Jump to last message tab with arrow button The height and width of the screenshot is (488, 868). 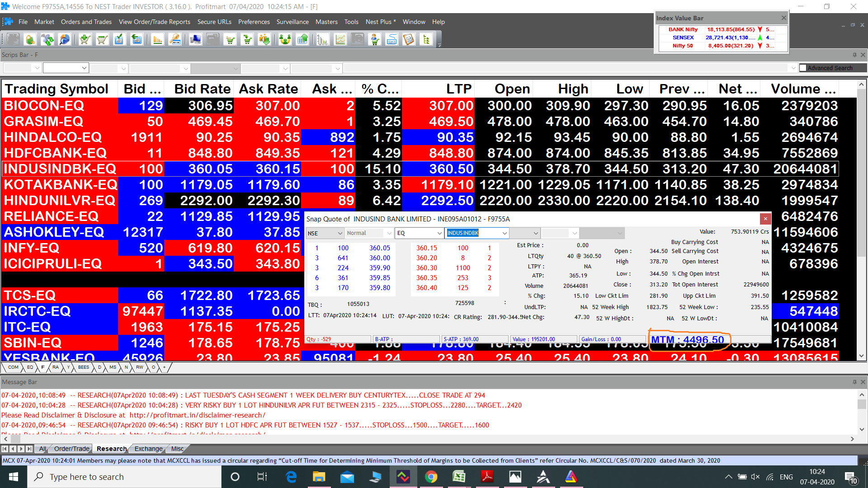pos(29,449)
